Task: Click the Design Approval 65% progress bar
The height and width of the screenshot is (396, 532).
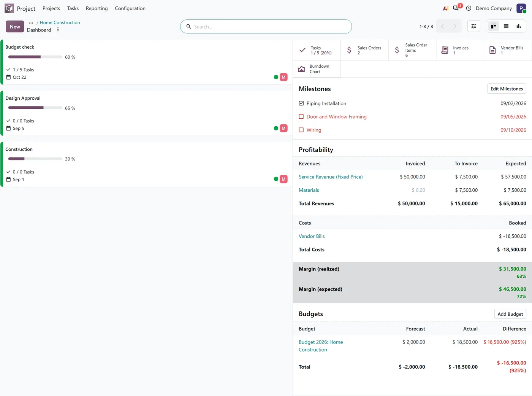Action: 35,108
